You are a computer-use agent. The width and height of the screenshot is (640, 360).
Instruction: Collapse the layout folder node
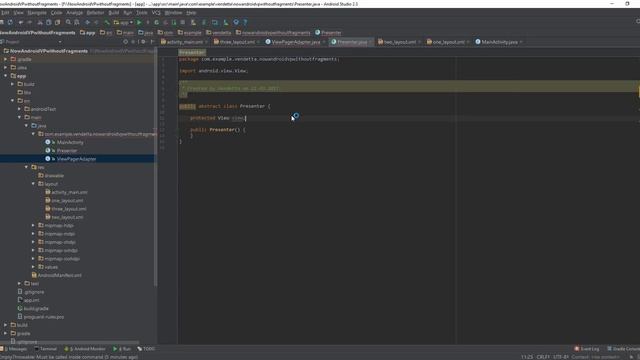coord(33,184)
